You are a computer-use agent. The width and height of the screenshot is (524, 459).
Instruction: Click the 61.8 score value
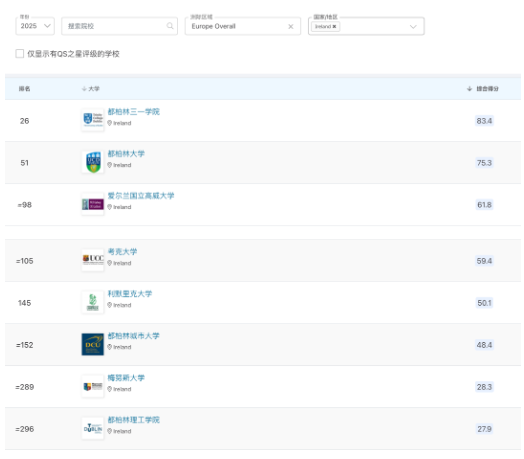click(484, 205)
